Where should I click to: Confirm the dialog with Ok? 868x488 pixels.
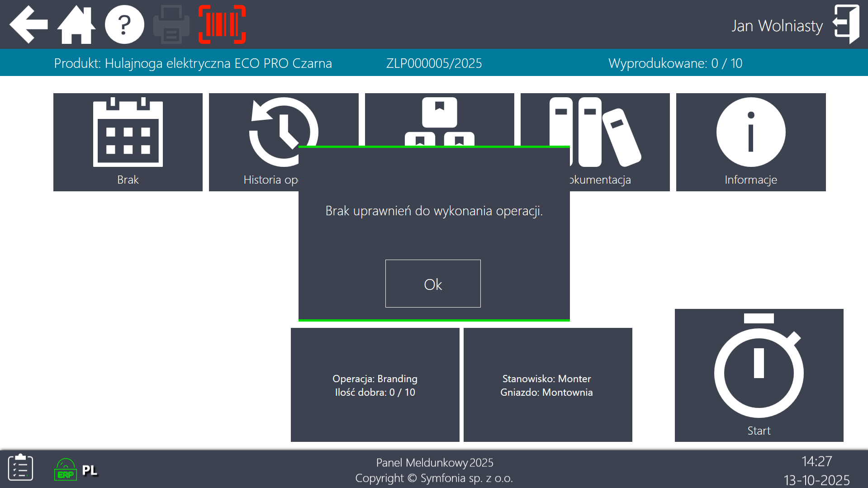point(433,284)
